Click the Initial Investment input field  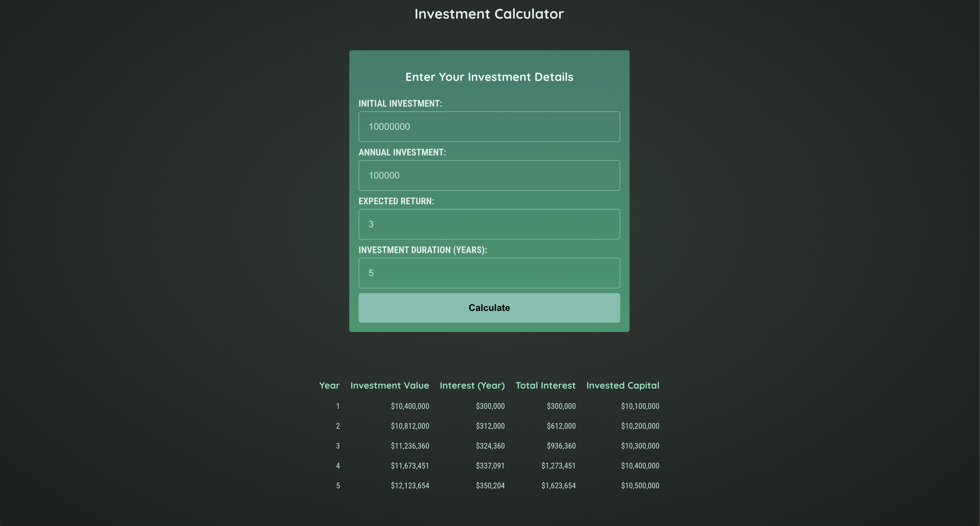(489, 127)
